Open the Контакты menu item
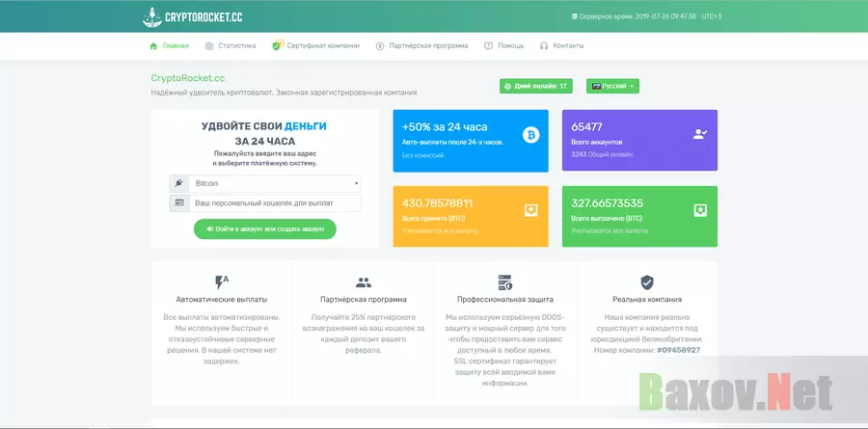This screenshot has height=429, width=868. coord(561,46)
